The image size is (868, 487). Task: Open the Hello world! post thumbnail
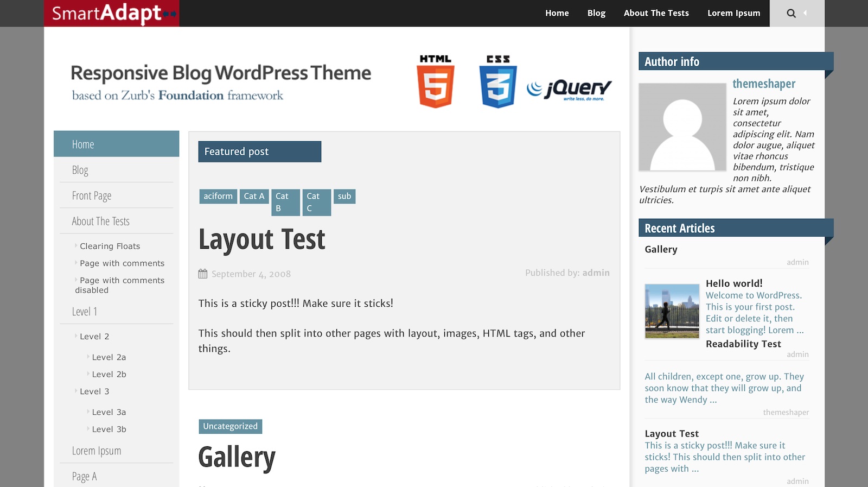(x=672, y=311)
